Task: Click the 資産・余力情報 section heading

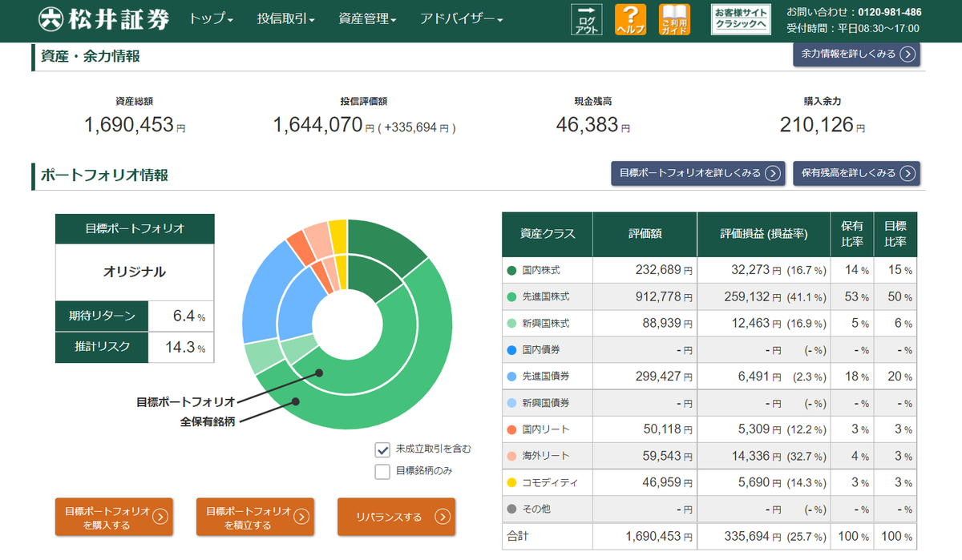Action: point(91,56)
